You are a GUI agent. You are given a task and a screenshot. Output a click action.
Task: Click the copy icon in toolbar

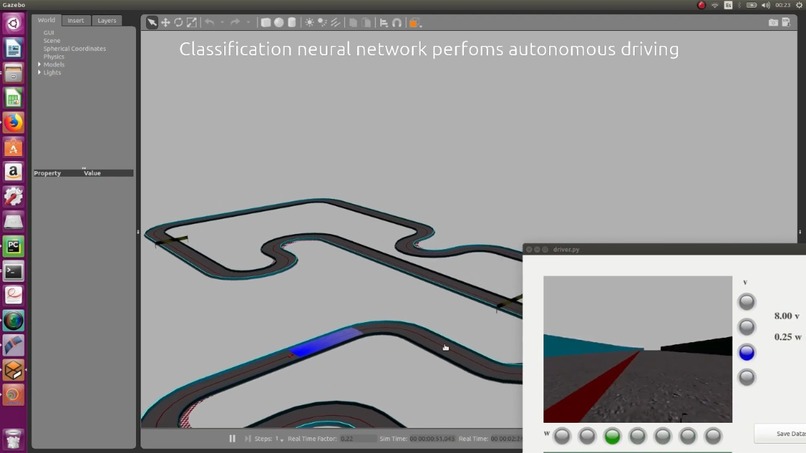click(x=353, y=23)
